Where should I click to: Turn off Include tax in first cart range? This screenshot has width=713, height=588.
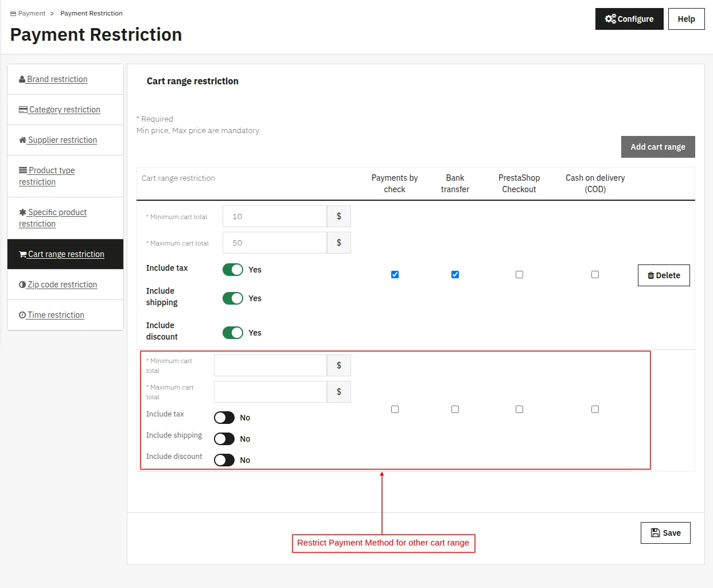click(233, 270)
